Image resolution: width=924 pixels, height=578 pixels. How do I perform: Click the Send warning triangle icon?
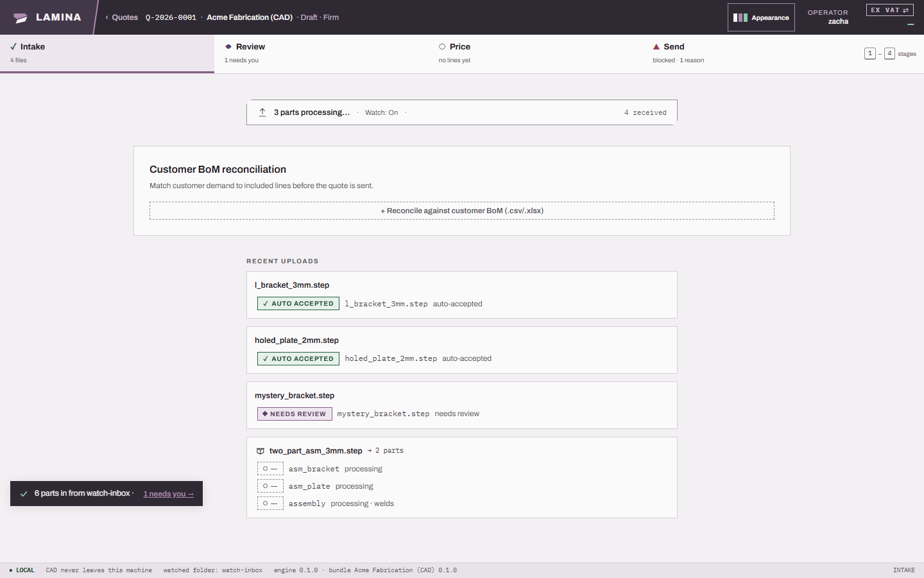point(656,47)
